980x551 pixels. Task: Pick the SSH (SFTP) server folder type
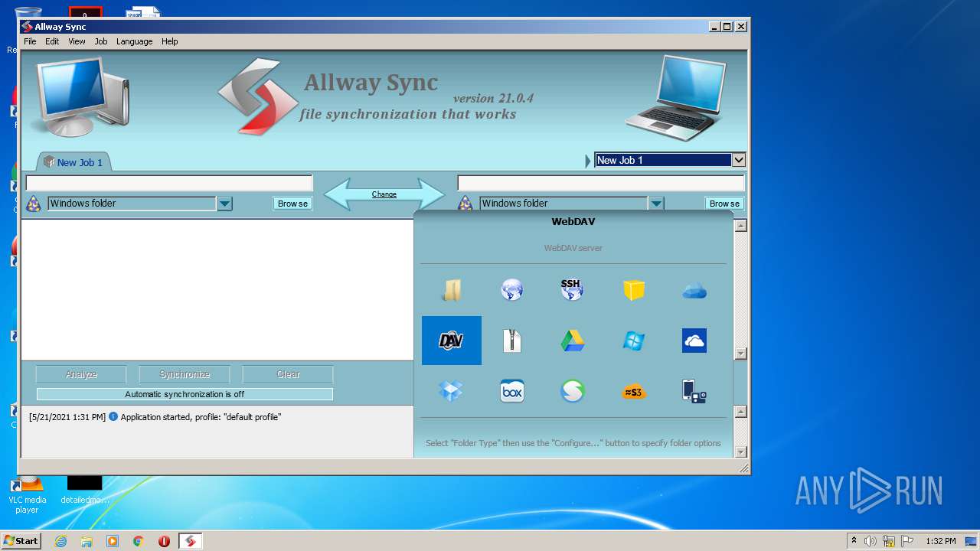[572, 290]
